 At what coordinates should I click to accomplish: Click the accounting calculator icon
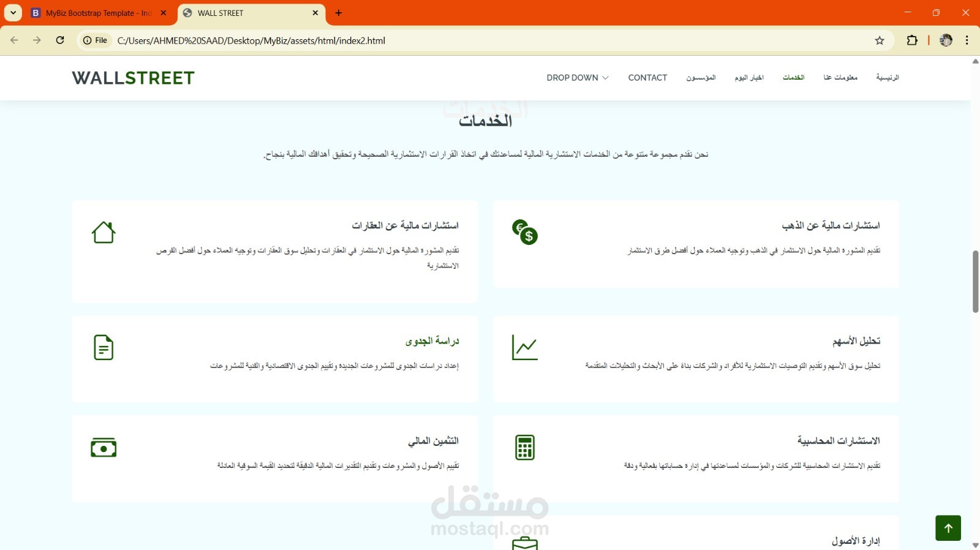[x=525, y=448]
